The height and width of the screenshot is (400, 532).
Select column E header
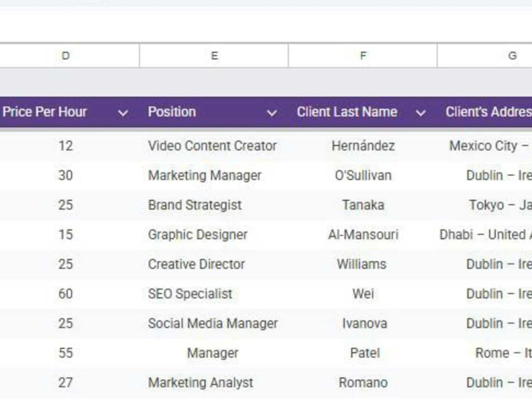point(214,56)
